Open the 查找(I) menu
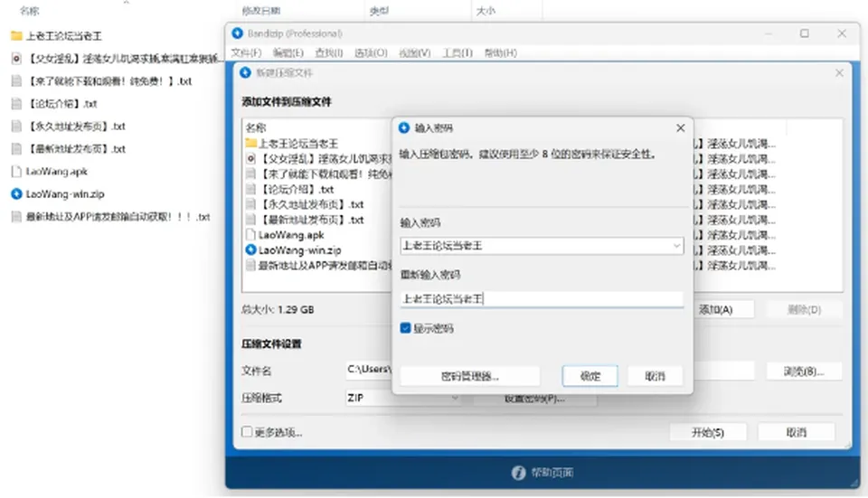 pyautogui.click(x=329, y=52)
